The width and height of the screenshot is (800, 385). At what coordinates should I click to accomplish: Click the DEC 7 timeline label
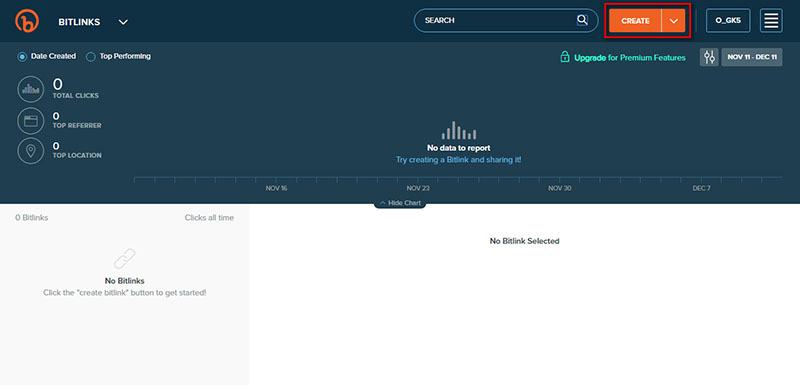point(702,189)
